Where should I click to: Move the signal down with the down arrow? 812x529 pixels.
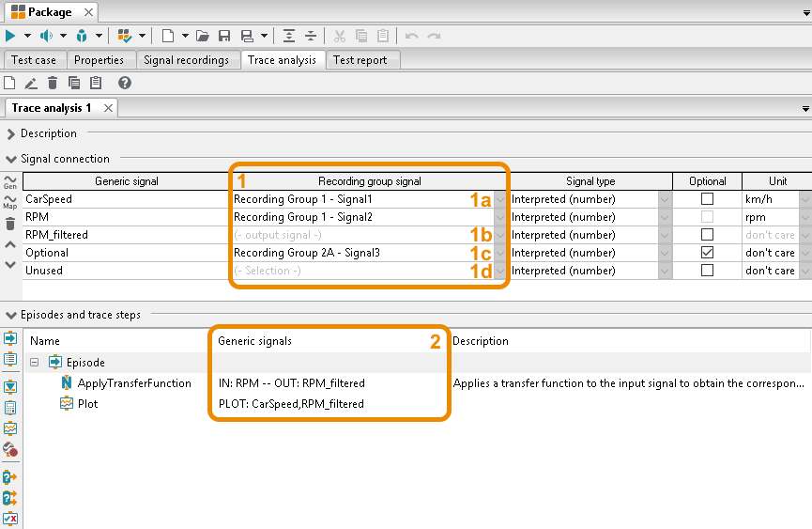[9, 265]
